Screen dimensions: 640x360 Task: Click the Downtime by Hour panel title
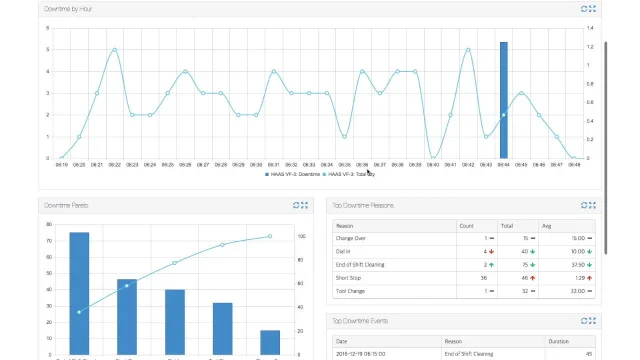[x=68, y=9]
